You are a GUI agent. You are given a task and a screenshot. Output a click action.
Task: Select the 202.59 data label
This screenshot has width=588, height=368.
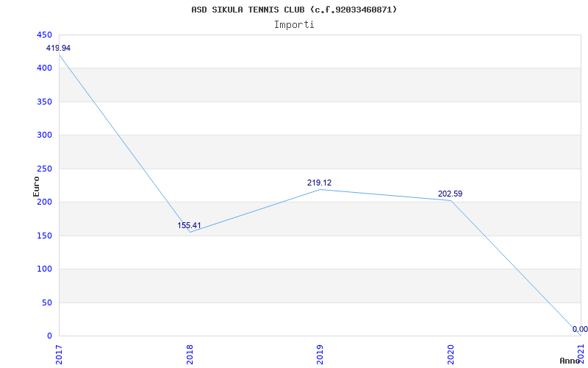tap(450, 194)
